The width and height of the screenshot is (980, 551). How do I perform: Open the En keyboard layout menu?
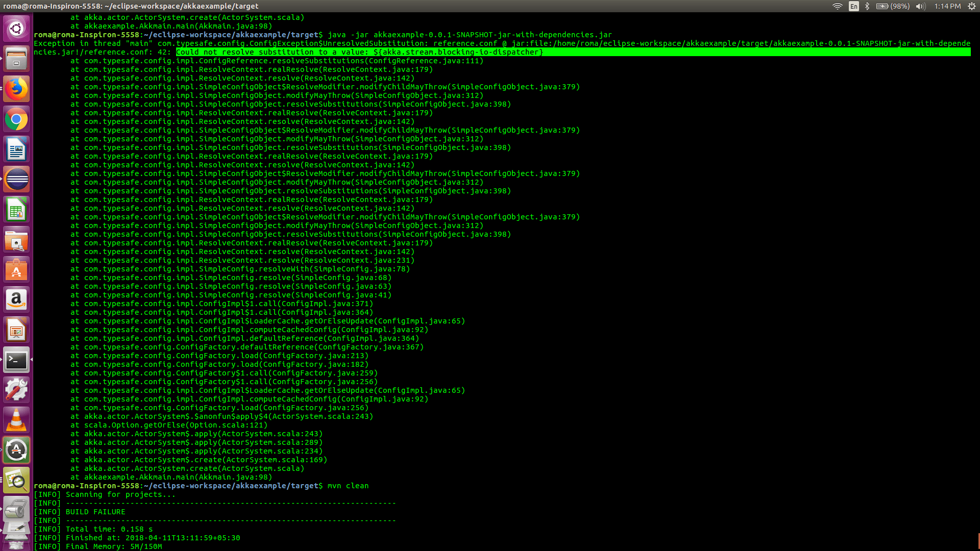853,6
